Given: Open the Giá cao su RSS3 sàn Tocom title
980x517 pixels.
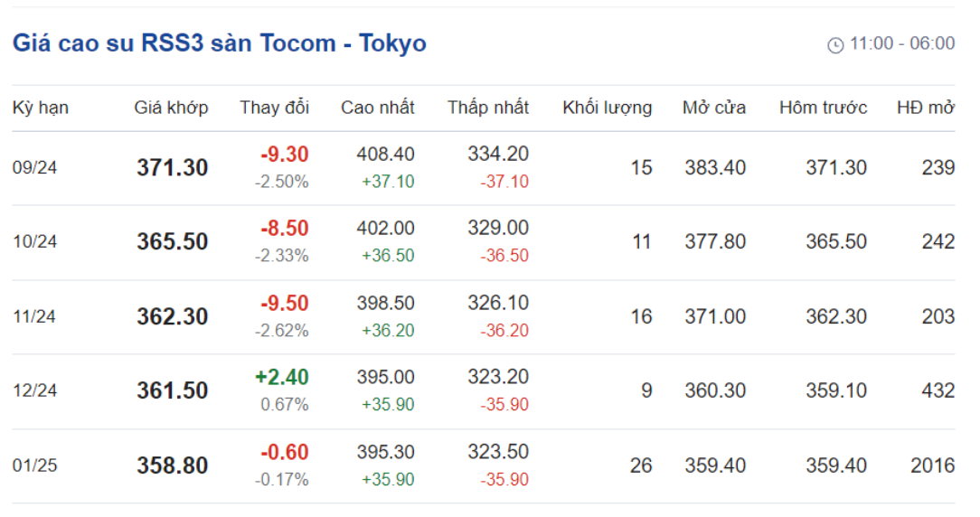Looking at the screenshot, I should click(220, 43).
